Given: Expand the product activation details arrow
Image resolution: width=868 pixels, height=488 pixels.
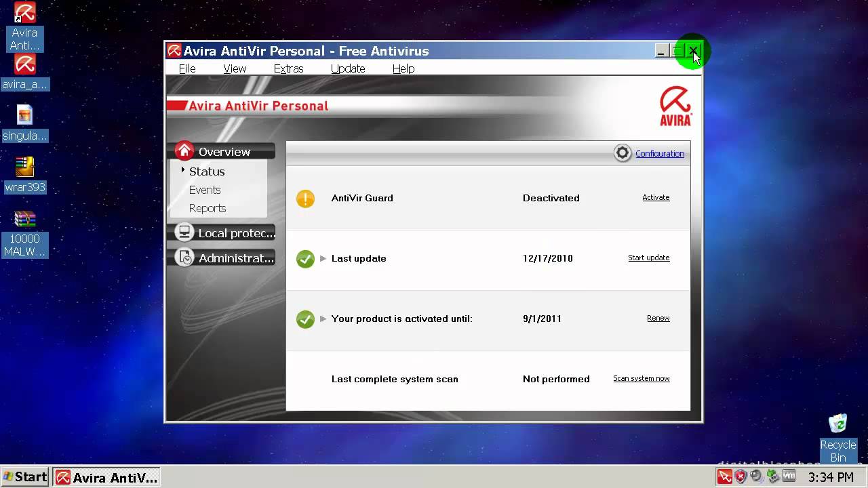Looking at the screenshot, I should (x=323, y=319).
